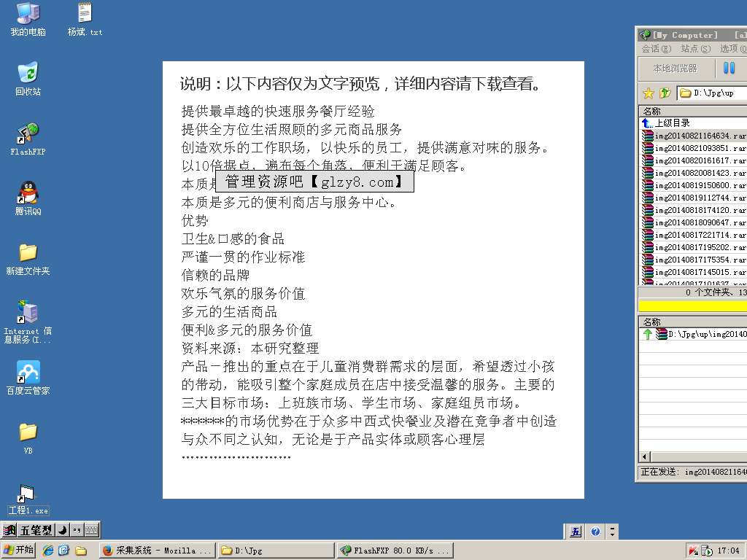The width and height of the screenshot is (747, 560).
Task: Open the language bar options arrow
Action: click(x=613, y=532)
